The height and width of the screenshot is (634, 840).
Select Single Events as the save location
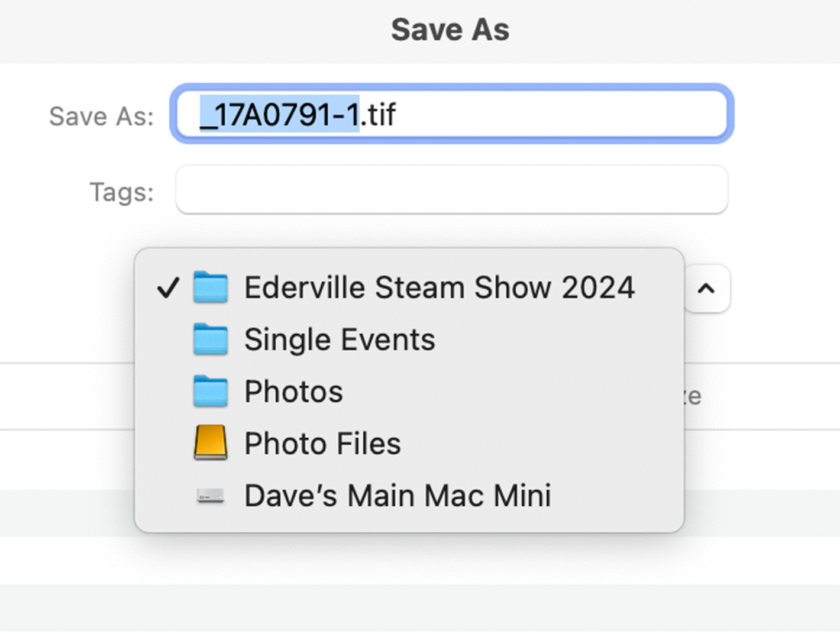(x=340, y=340)
